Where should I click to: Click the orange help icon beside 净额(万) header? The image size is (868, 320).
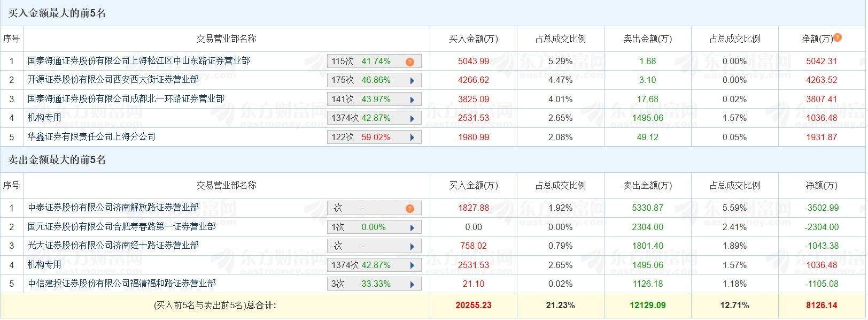[x=838, y=37]
